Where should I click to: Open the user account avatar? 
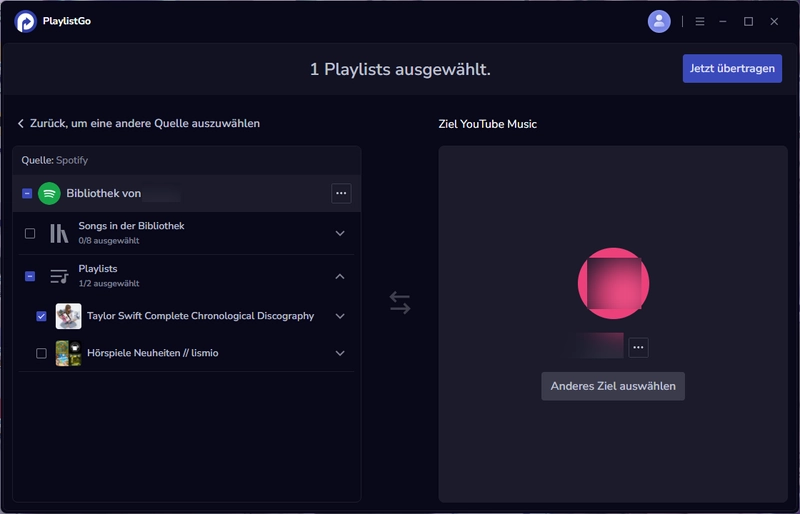point(659,21)
